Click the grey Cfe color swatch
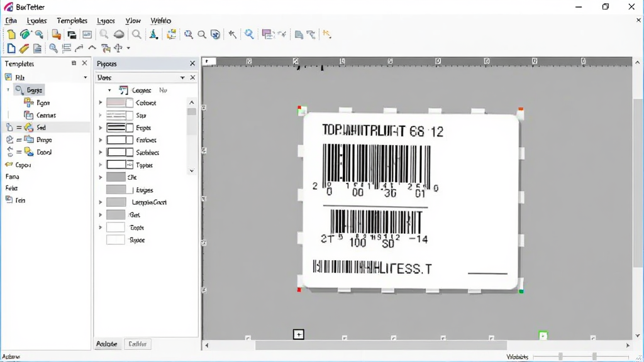Screen dimensions: 644x362 coord(116,177)
